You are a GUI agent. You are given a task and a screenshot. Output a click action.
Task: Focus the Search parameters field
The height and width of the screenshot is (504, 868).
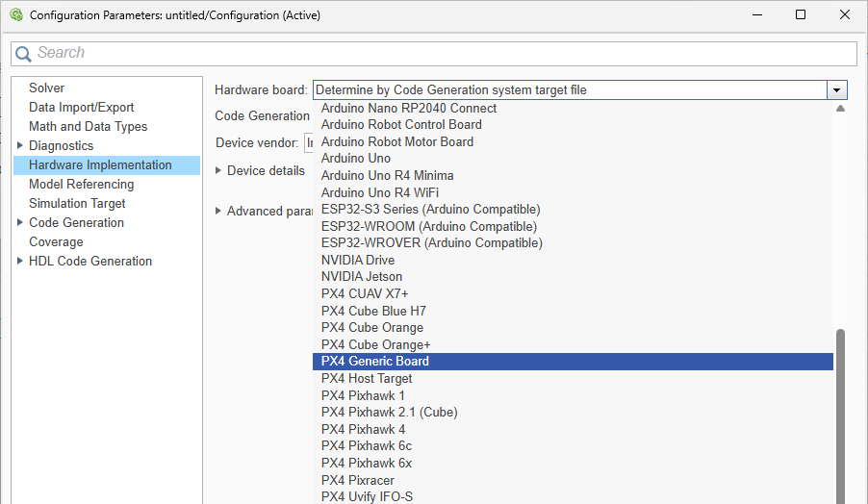click(433, 54)
